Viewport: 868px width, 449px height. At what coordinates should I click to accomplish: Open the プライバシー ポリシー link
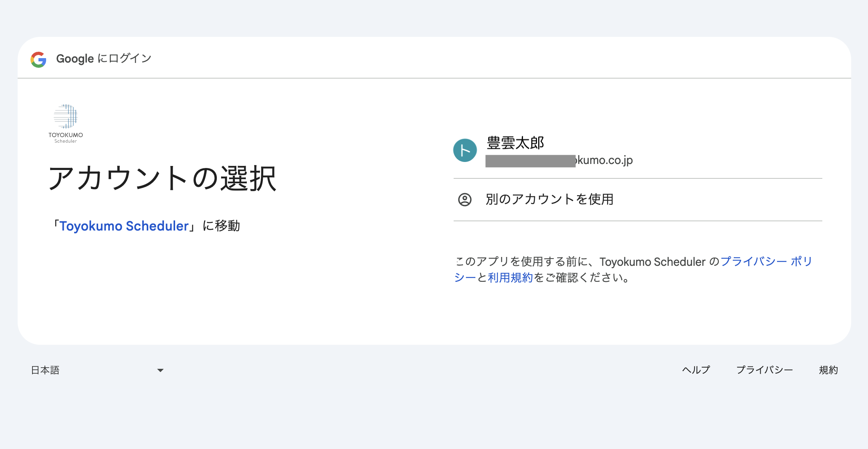coord(766,261)
